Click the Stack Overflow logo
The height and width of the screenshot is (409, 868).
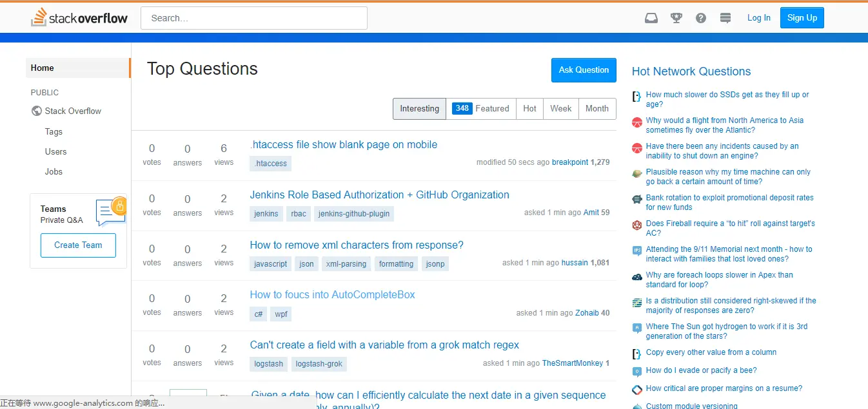coord(79,17)
